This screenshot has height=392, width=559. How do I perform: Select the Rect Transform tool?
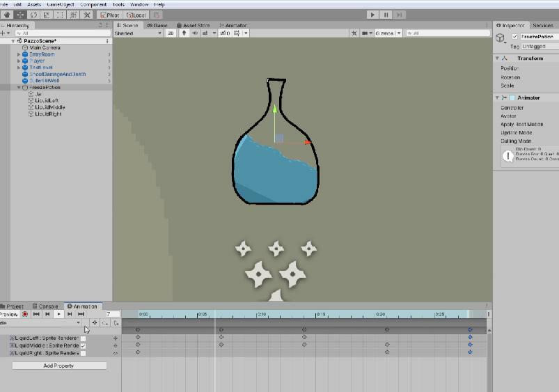tap(60, 15)
